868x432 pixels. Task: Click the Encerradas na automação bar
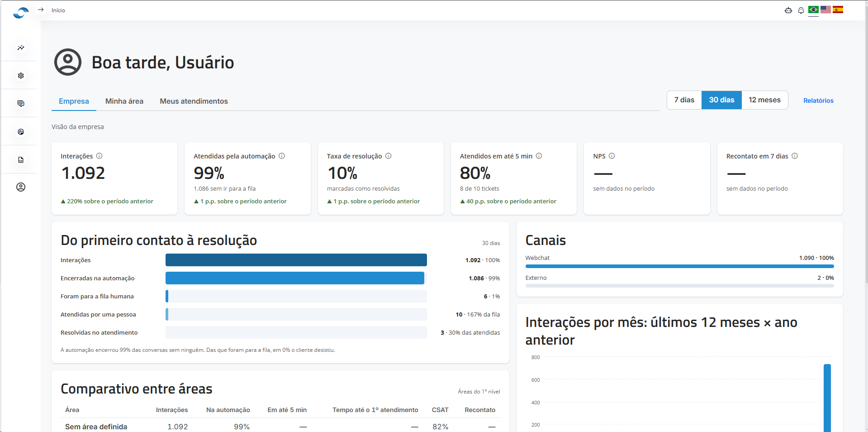pos(295,278)
